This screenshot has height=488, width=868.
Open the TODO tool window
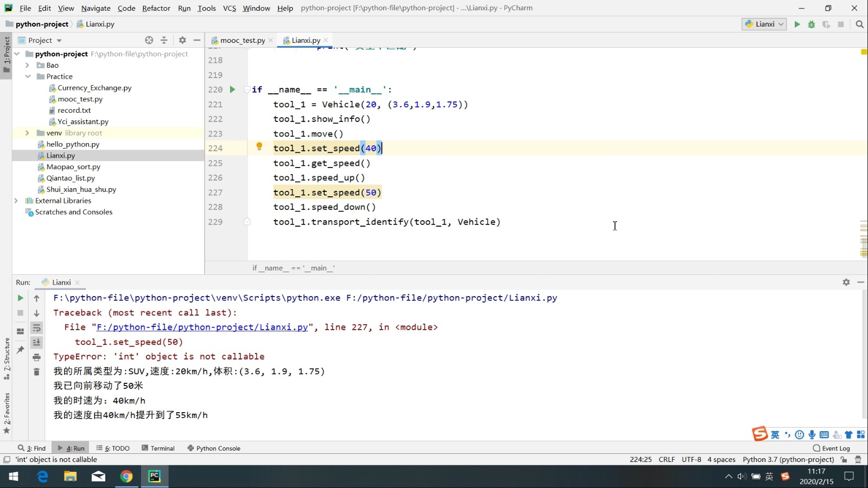(x=113, y=448)
